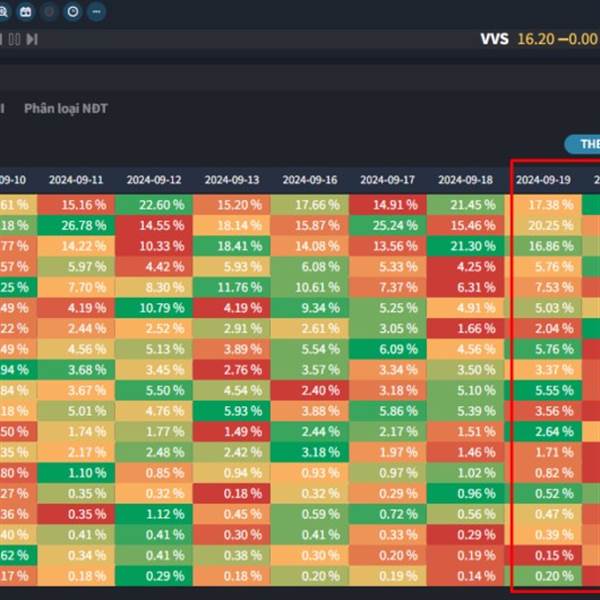Select the 15.16 % cell under 2024-09-11
600x600 pixels.
pos(76,205)
